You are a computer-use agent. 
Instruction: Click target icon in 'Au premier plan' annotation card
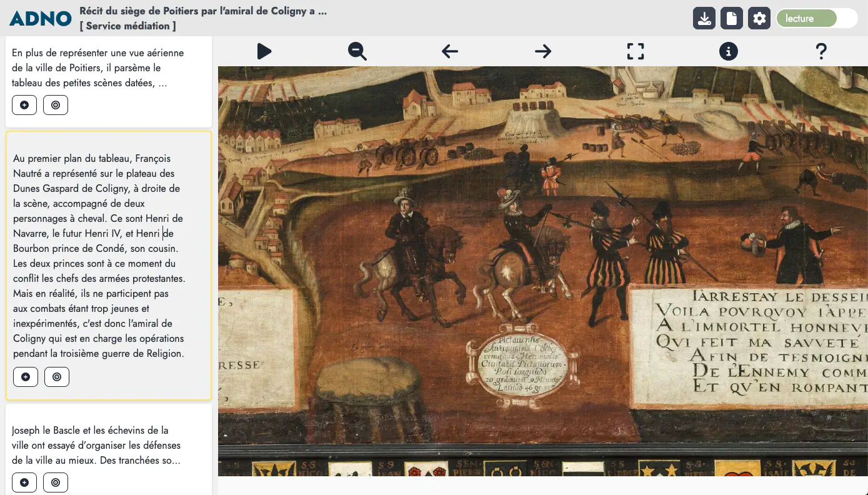click(57, 377)
